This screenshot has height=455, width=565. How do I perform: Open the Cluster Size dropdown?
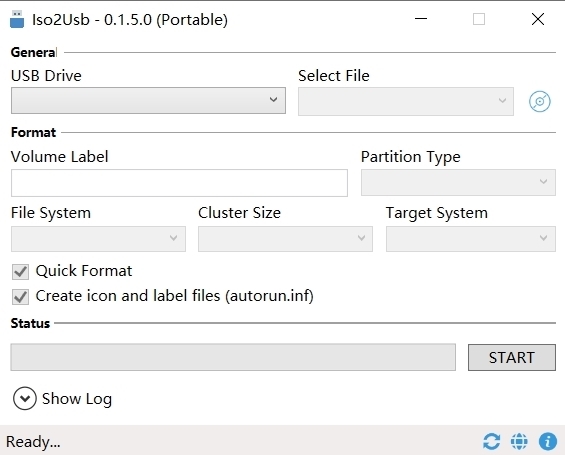[x=285, y=238]
